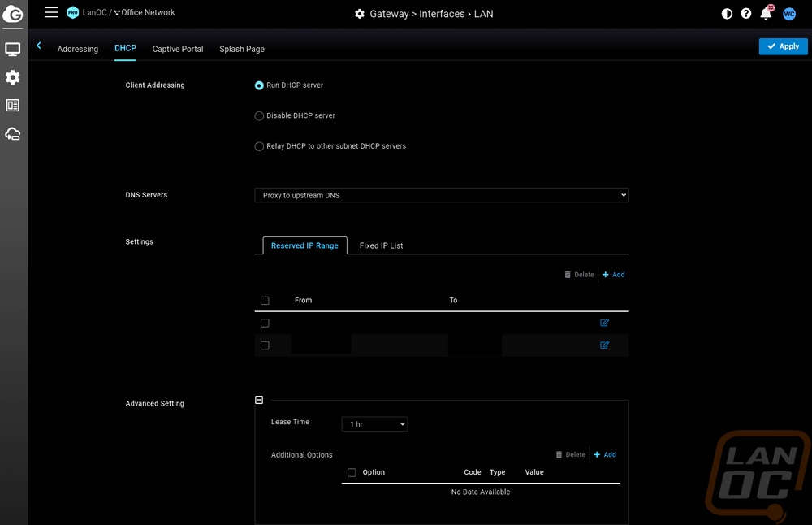The height and width of the screenshot is (525, 812).
Task: Open the reports list sidebar icon
Action: [x=12, y=106]
